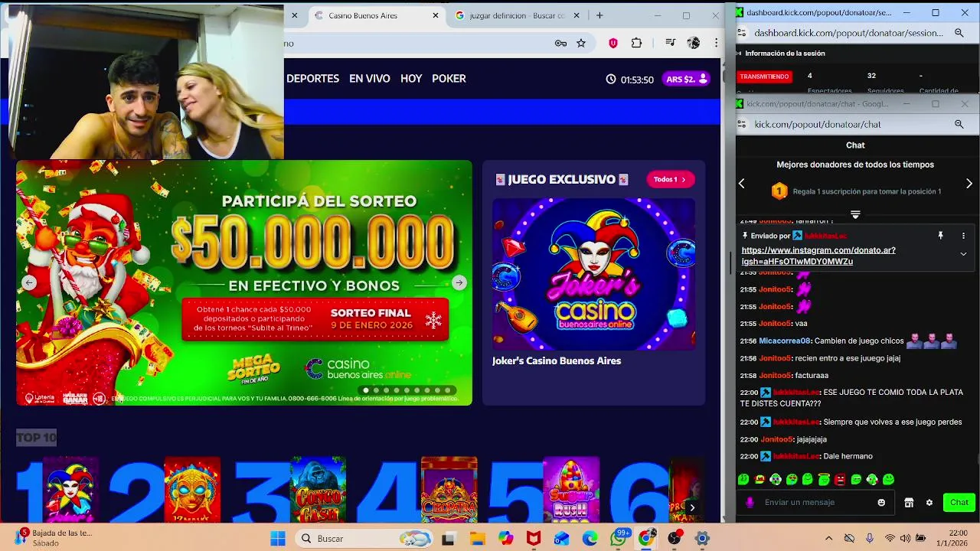Open a new Chrome tab
The image size is (980, 551).
pyautogui.click(x=599, y=15)
